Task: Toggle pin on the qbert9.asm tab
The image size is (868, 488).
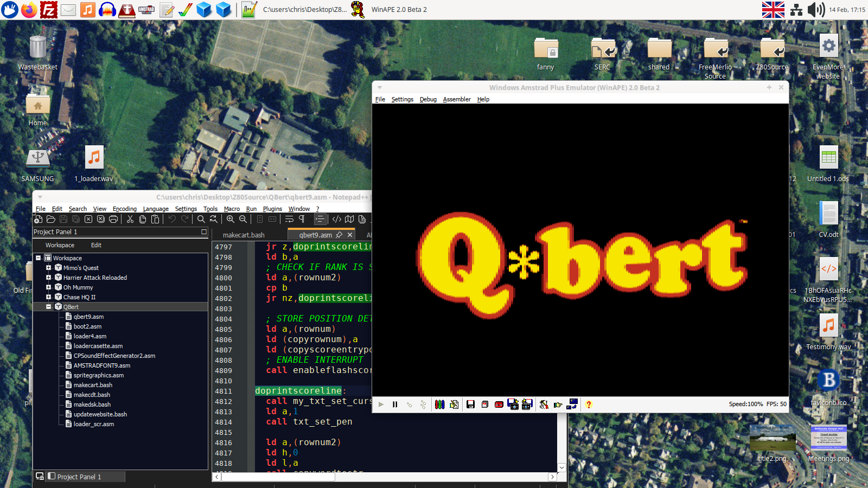Action: click(x=339, y=235)
